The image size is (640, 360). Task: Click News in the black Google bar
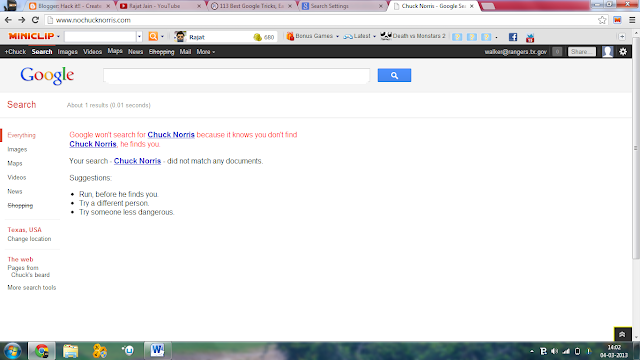coord(135,51)
